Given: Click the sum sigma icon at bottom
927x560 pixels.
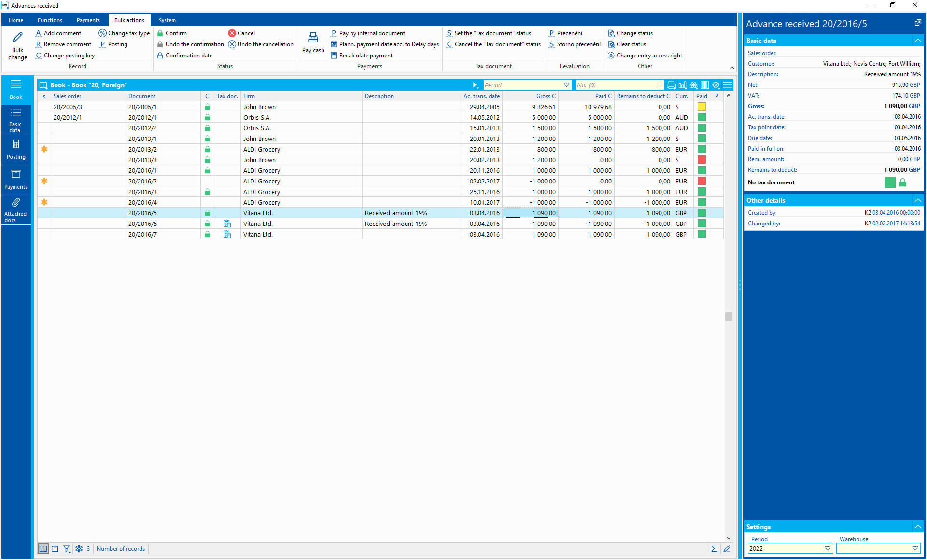Looking at the screenshot, I should [x=714, y=549].
